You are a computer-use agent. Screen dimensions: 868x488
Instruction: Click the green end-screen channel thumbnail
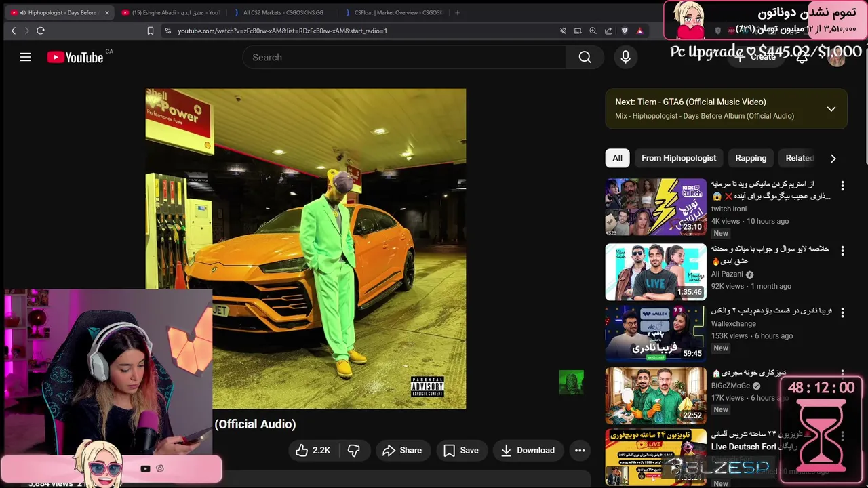pyautogui.click(x=571, y=383)
